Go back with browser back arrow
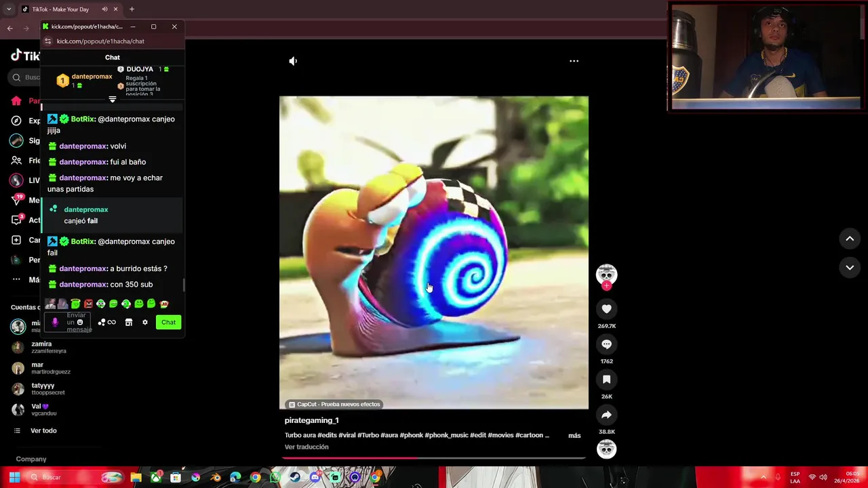 point(9,28)
